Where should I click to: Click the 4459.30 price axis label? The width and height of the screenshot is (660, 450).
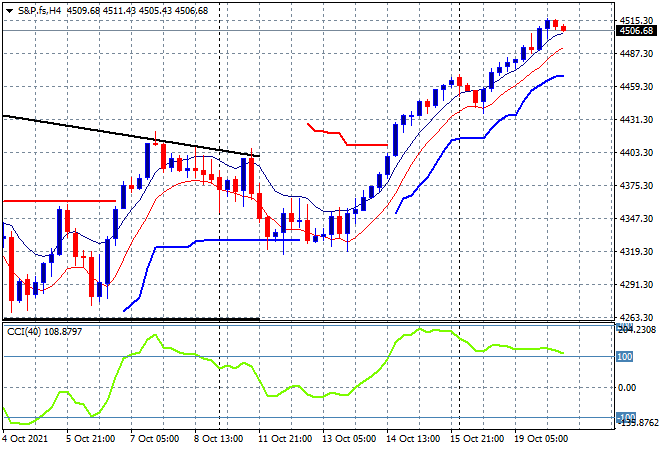[636, 87]
